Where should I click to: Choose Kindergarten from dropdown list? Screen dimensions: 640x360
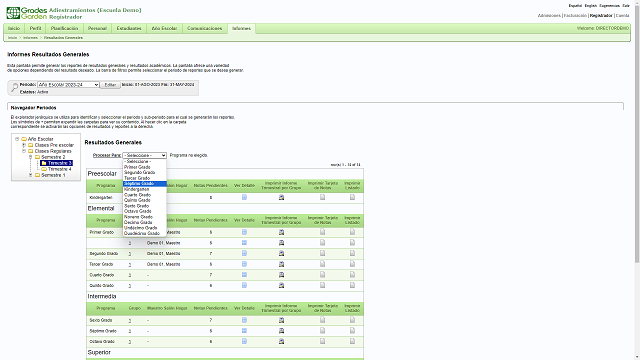144,189
